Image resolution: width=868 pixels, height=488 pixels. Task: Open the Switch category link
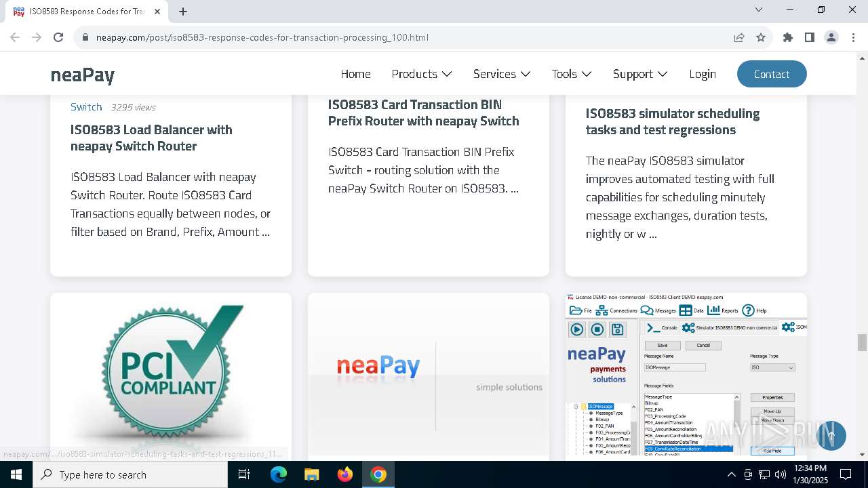86,107
